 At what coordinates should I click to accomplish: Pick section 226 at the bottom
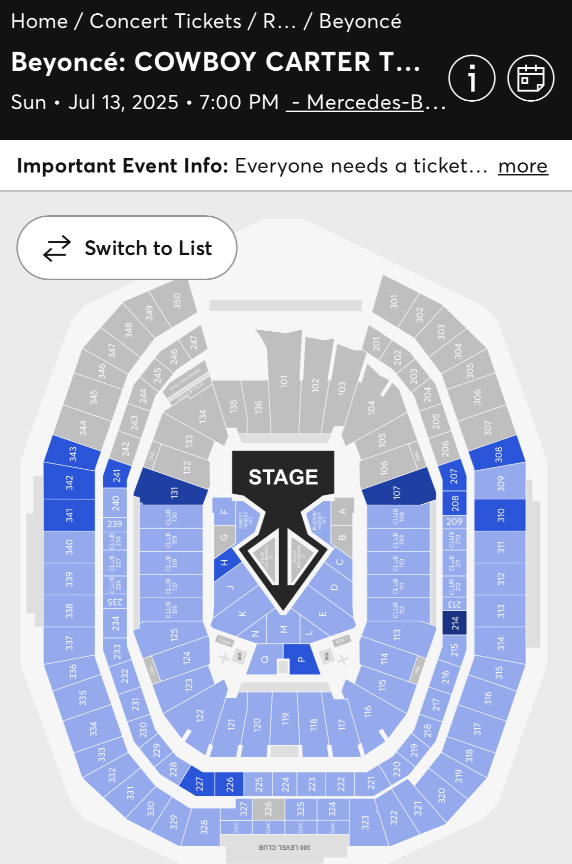[x=229, y=784]
